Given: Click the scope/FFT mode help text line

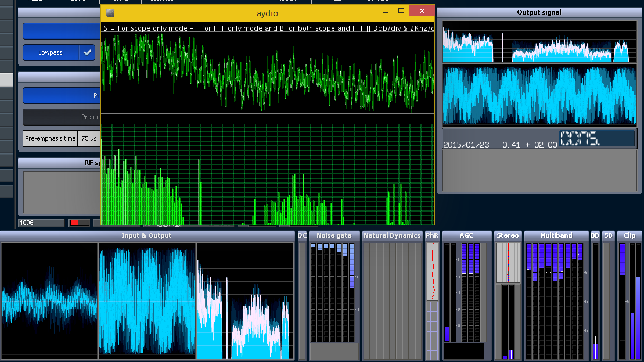Looking at the screenshot, I should [268, 28].
